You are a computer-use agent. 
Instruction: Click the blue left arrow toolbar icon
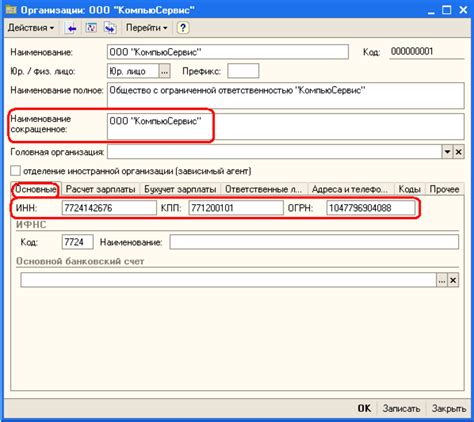[x=71, y=28]
